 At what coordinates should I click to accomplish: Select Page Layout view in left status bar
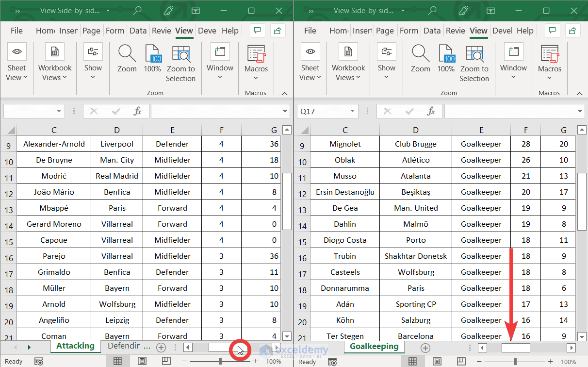coord(142,361)
